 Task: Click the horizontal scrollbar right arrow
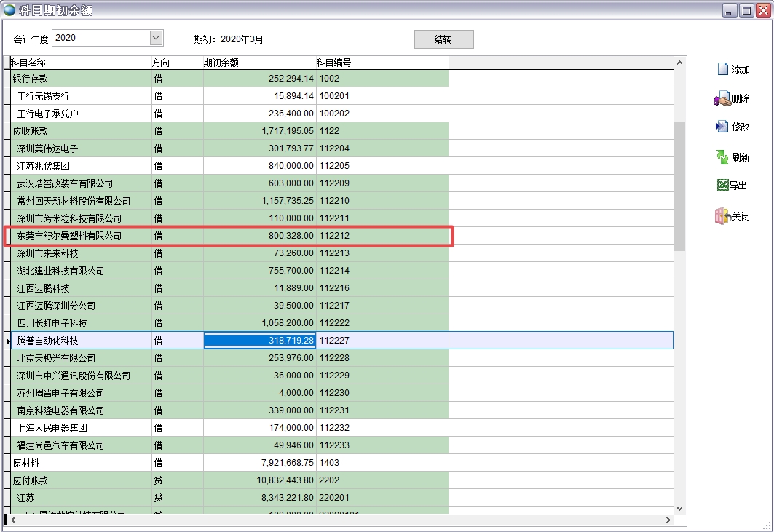coord(668,520)
